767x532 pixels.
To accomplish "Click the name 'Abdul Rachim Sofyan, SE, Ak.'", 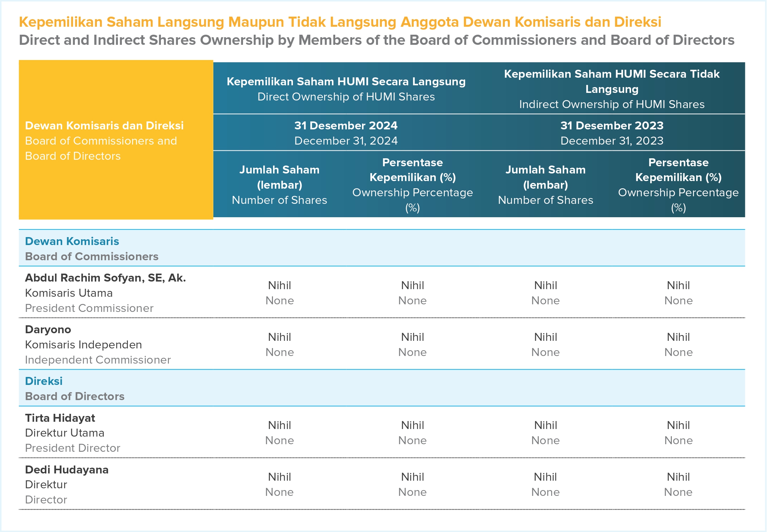I will pyautogui.click(x=105, y=278).
